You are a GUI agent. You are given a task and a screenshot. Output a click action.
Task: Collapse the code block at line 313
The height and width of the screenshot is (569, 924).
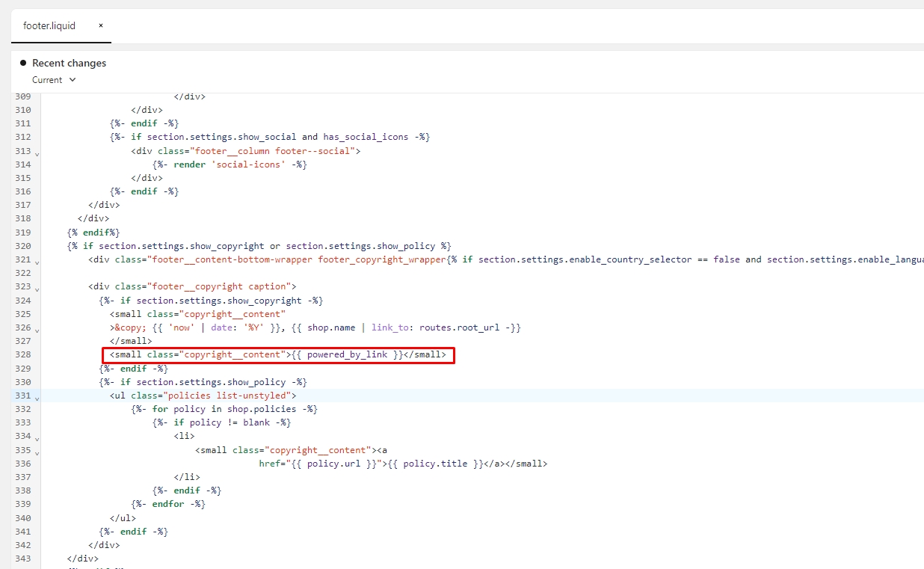[37, 153]
